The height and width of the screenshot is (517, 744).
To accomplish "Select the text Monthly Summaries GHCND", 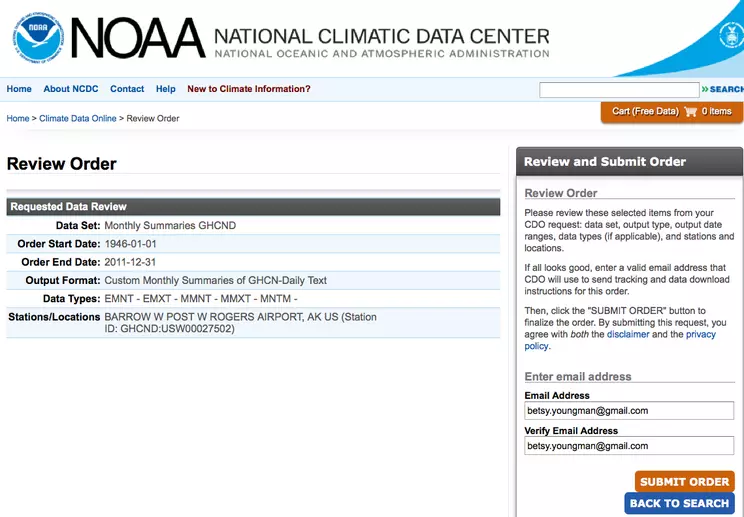I will click(170, 226).
